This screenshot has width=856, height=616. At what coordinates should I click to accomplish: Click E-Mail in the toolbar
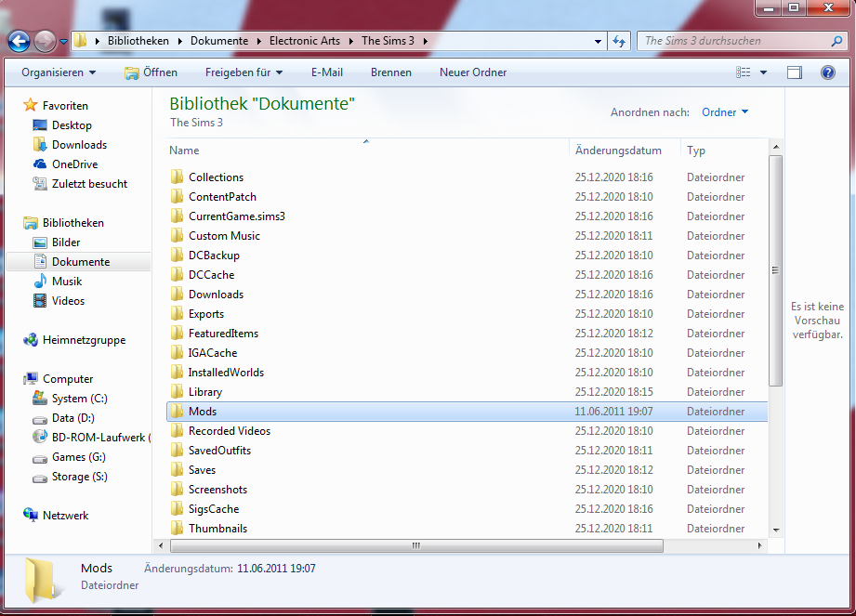[x=327, y=72]
